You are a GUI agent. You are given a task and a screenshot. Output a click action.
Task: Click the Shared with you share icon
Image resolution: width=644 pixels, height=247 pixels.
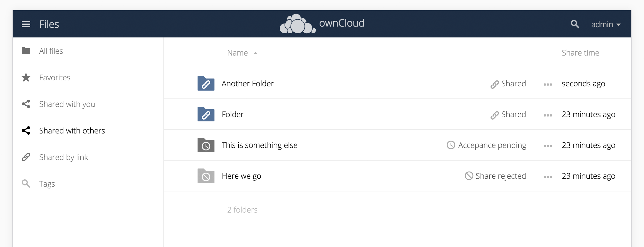point(26,104)
